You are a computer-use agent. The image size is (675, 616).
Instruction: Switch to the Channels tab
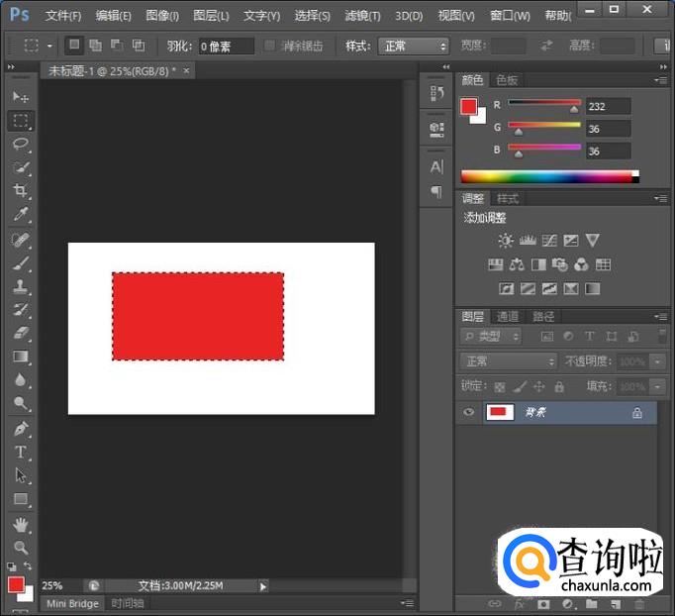pyautogui.click(x=508, y=316)
